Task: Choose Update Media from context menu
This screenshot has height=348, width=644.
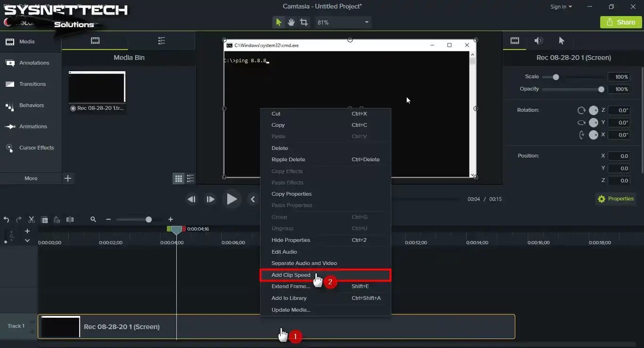Action: click(325, 310)
